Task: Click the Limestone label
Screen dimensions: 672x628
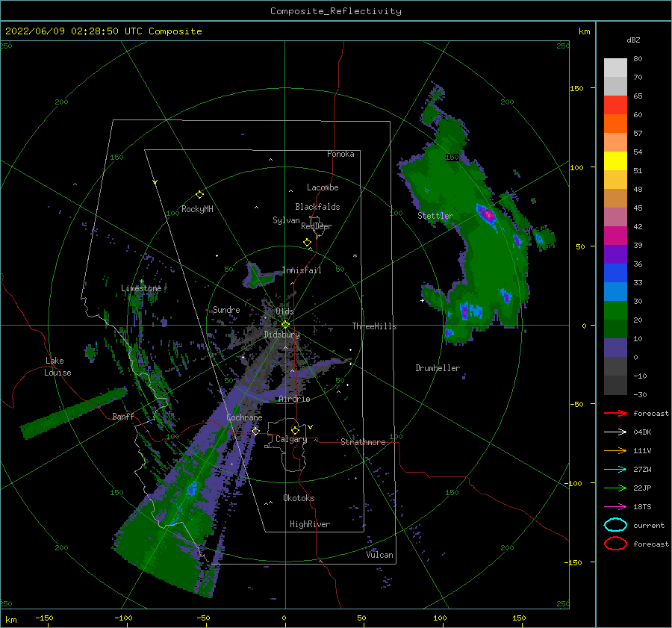Action: pos(141,288)
